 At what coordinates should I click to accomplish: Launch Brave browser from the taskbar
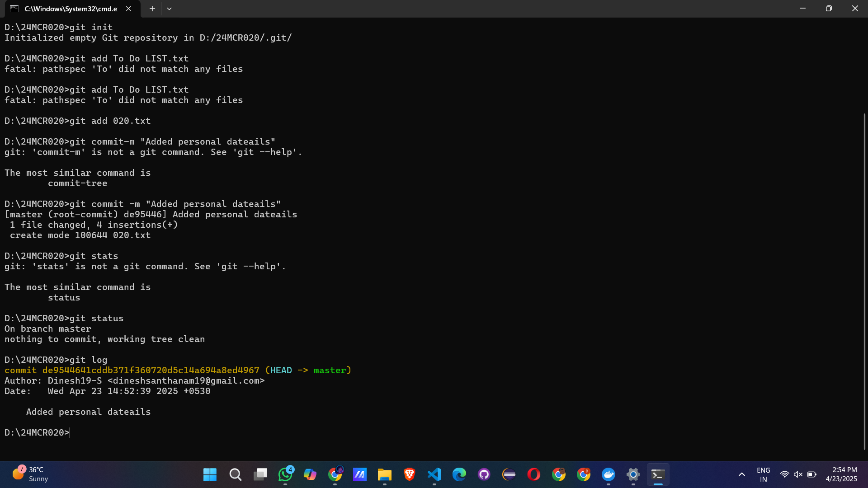410,474
